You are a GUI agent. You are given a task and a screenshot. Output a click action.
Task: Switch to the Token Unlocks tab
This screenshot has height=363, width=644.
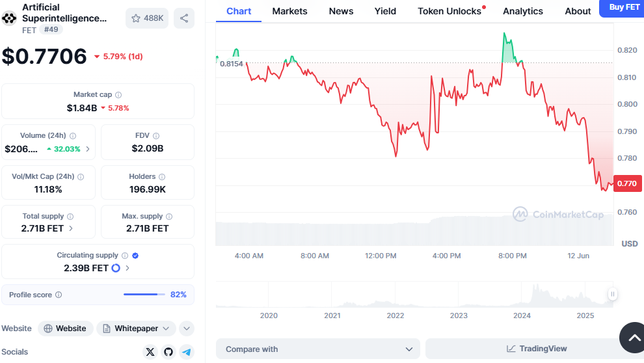[451, 11]
